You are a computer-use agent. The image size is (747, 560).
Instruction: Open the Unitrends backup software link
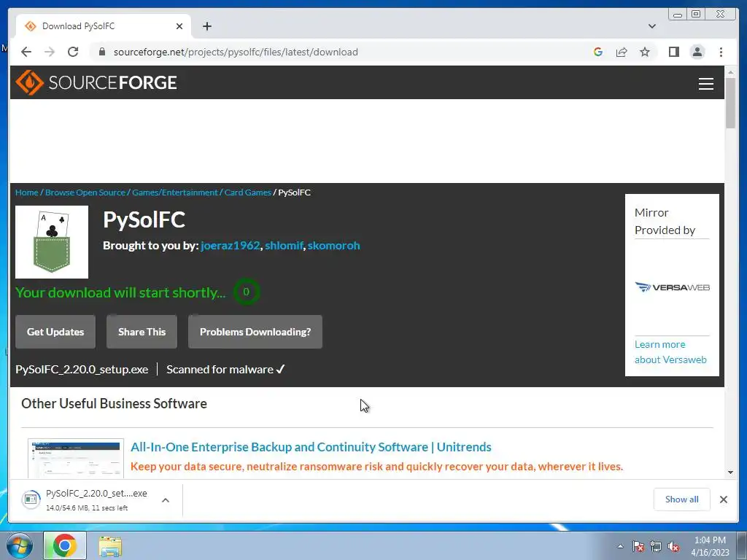tap(311, 447)
